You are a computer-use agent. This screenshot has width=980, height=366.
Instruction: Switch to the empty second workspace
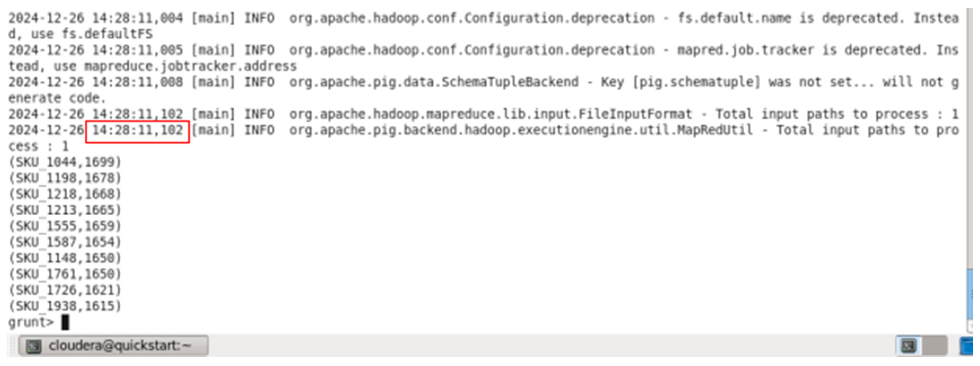[934, 346]
